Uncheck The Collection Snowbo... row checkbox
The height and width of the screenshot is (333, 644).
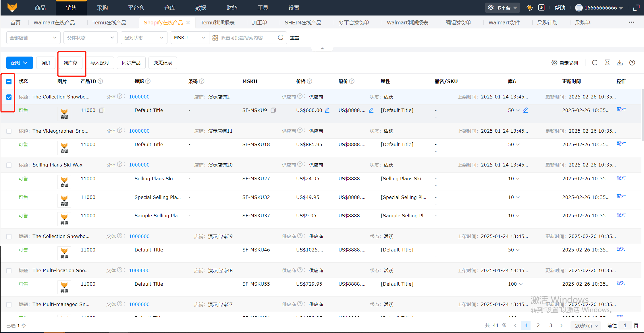[x=9, y=97]
